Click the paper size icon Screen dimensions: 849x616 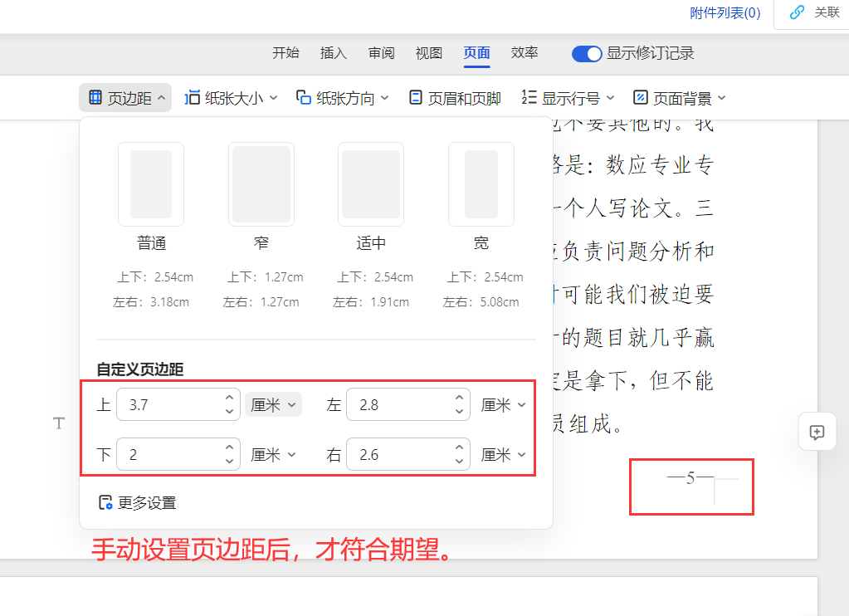click(193, 97)
